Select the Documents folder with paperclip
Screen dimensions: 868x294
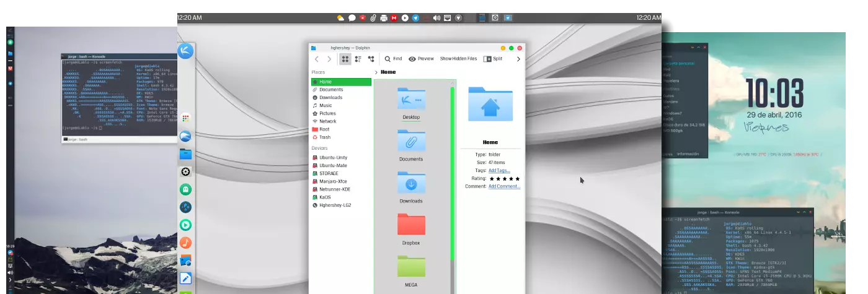click(411, 141)
